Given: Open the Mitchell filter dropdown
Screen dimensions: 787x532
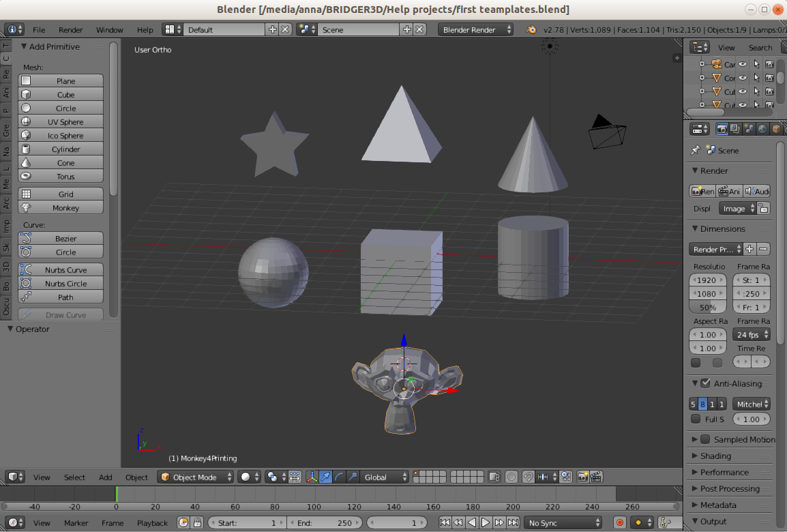Looking at the screenshot, I should (752, 404).
